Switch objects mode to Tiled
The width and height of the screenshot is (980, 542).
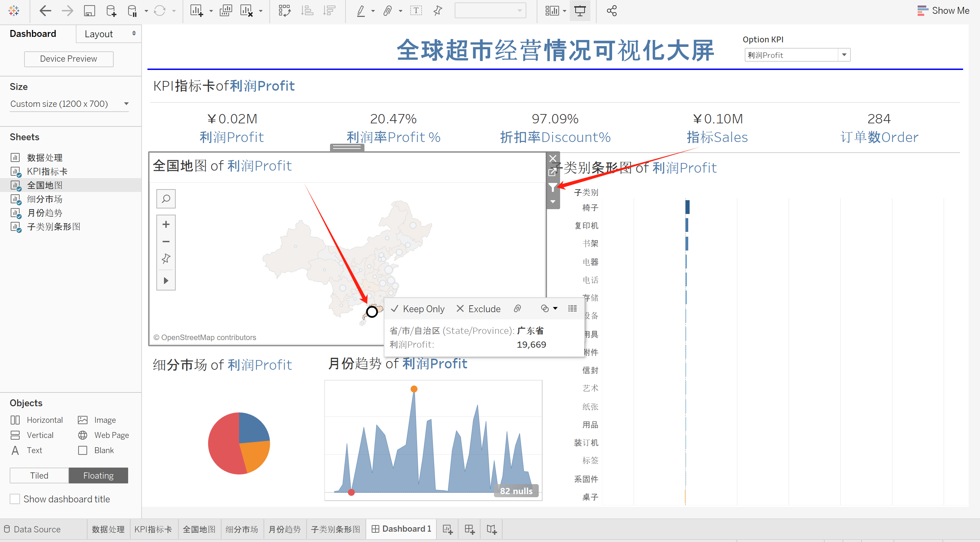point(39,475)
